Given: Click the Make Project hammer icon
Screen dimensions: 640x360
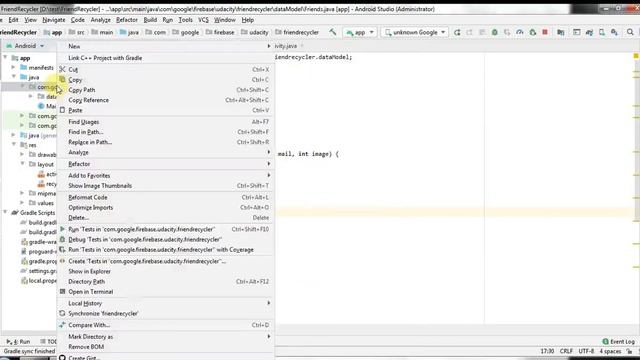Looking at the screenshot, I should click(333, 32).
